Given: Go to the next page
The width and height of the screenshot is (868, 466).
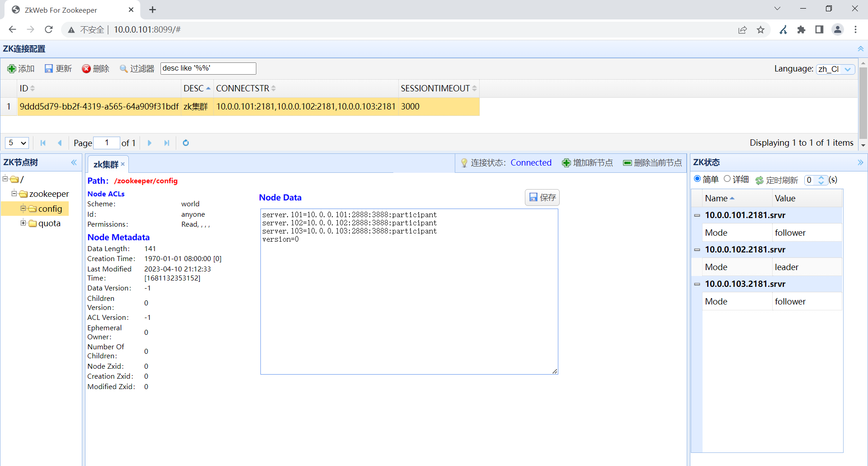Looking at the screenshot, I should (150, 143).
